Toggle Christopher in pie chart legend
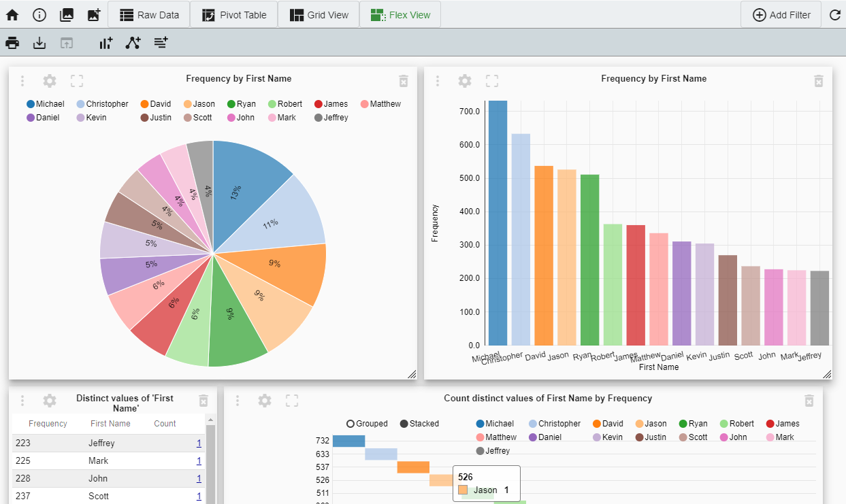This screenshot has height=504, width=846. (102, 104)
